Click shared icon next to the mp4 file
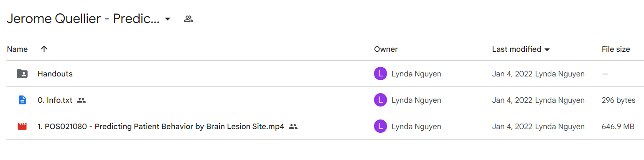The width and height of the screenshot is (644, 160). [293, 126]
